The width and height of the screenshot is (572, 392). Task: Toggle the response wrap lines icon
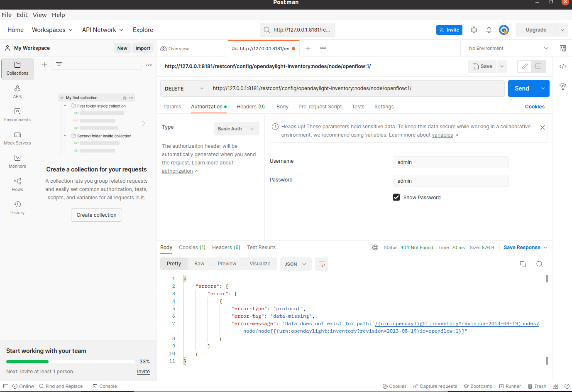(322, 264)
